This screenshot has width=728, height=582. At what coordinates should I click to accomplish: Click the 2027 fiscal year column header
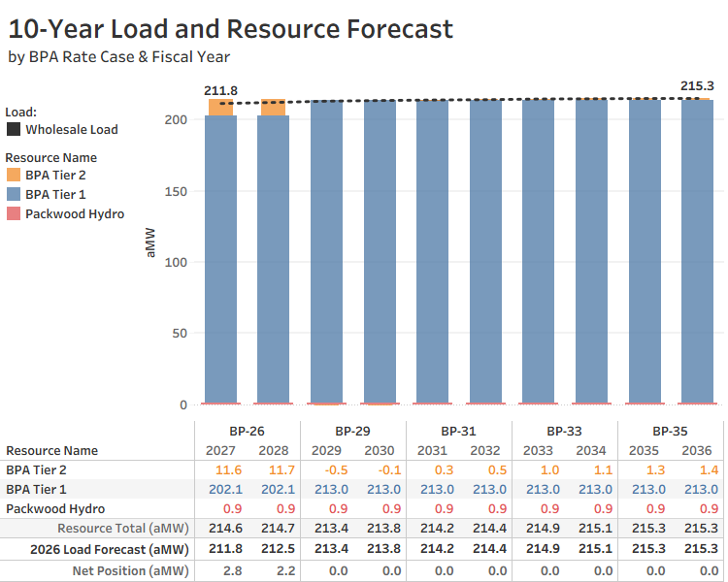pyautogui.click(x=220, y=450)
